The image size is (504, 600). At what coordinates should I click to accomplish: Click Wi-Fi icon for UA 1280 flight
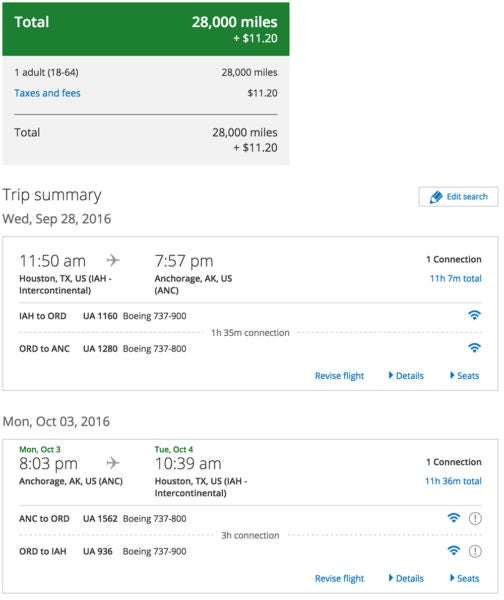click(x=474, y=348)
